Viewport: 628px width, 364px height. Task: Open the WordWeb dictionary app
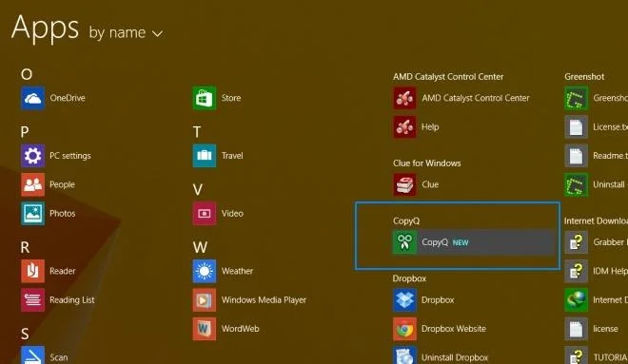pos(226,329)
